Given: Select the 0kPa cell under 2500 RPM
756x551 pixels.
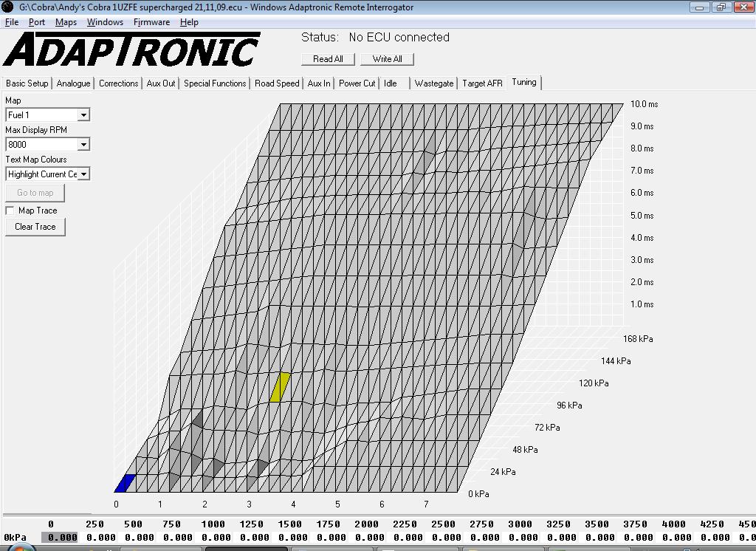Looking at the screenshot, I should pos(447,538).
